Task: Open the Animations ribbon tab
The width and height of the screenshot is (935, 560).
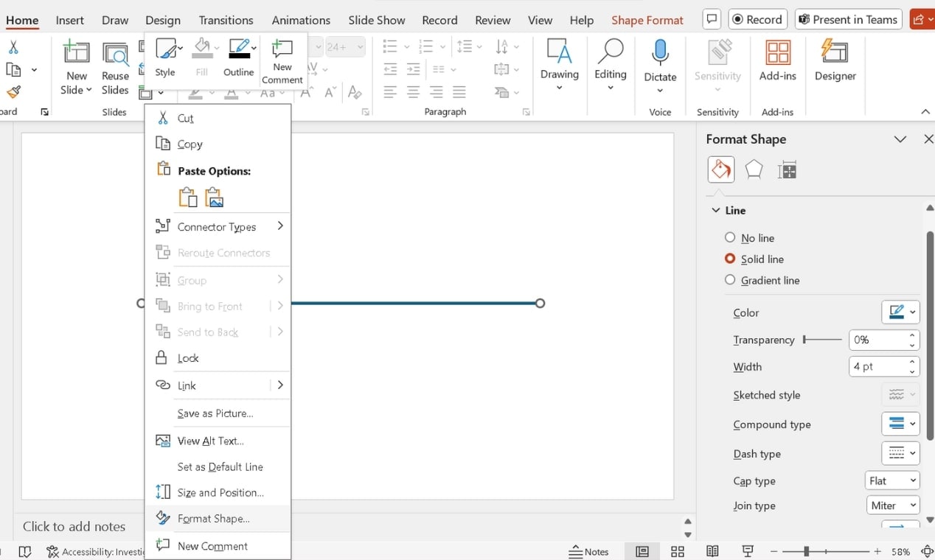Action: 301,20
